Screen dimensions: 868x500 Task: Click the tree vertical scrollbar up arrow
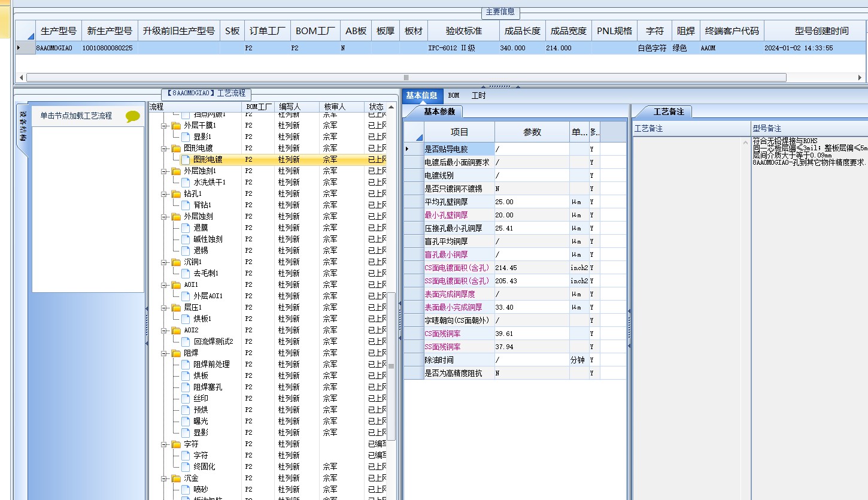pos(391,107)
